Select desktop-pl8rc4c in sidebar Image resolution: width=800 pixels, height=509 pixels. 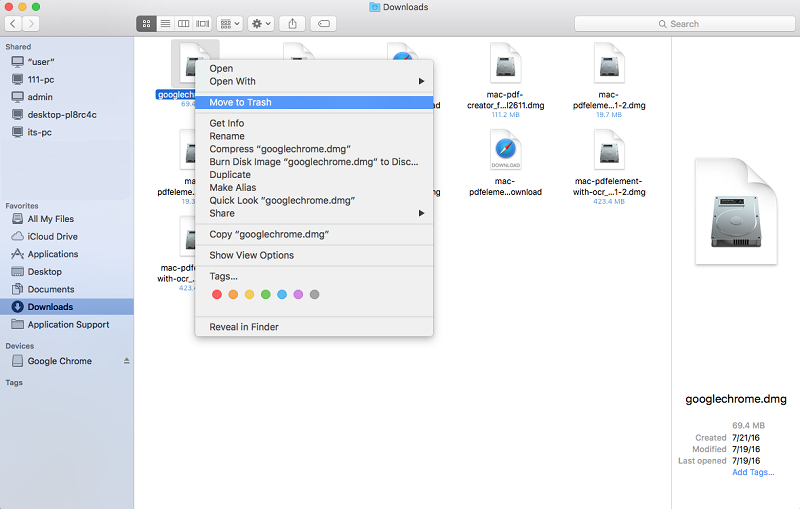point(66,115)
